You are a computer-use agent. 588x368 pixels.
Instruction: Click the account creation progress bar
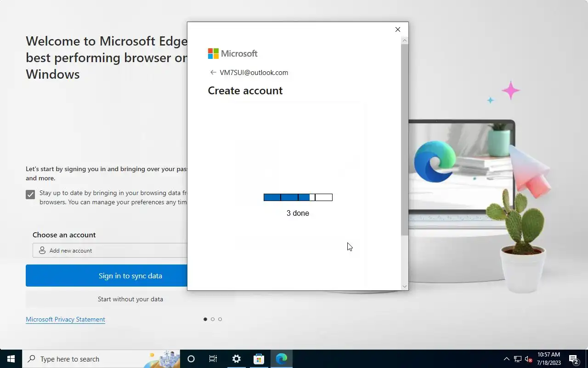[x=298, y=197]
